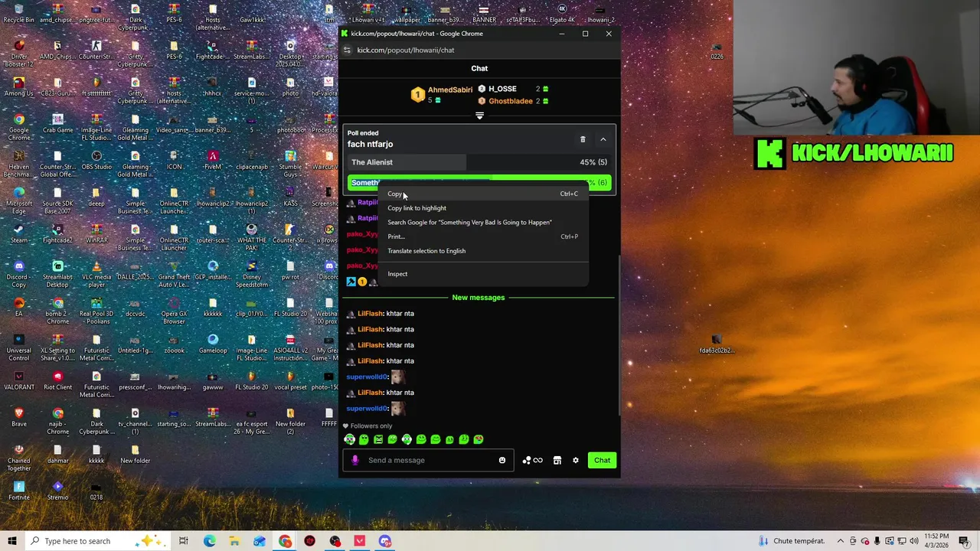Click the 11:52 PM clock

[x=938, y=541]
